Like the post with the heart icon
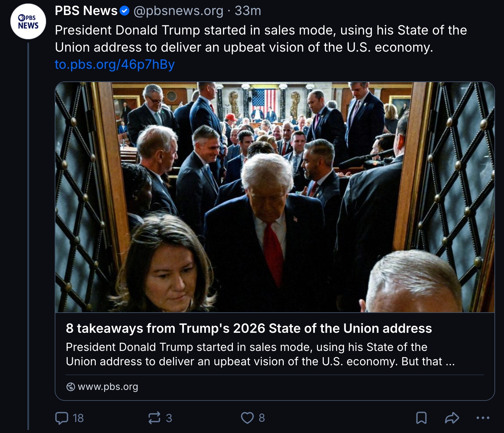This screenshot has height=433, width=504. pos(247,418)
